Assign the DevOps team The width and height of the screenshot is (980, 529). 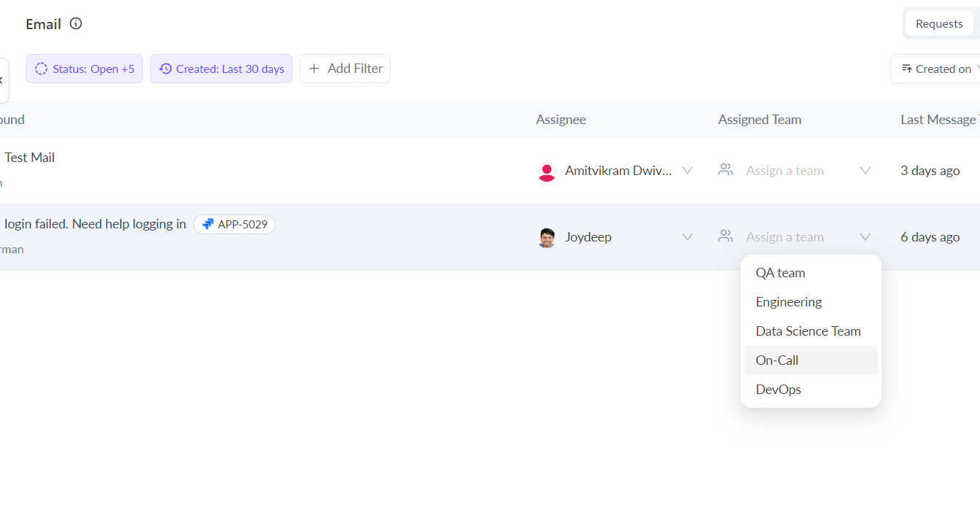point(778,390)
